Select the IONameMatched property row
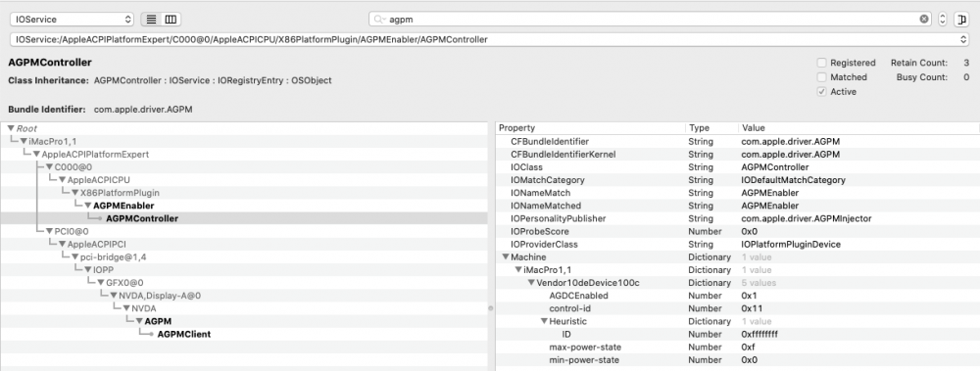 point(738,206)
